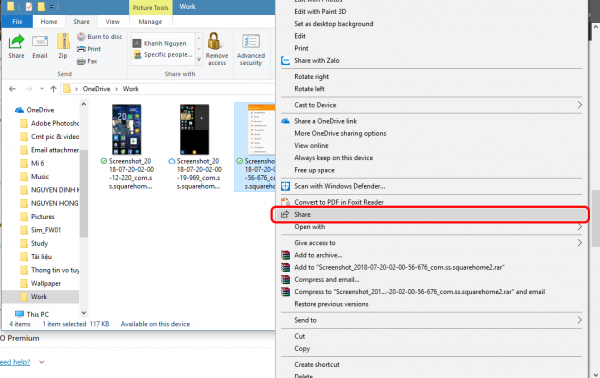Choose View online in context menu
Screen dimensions: 600x378
tap(311, 145)
